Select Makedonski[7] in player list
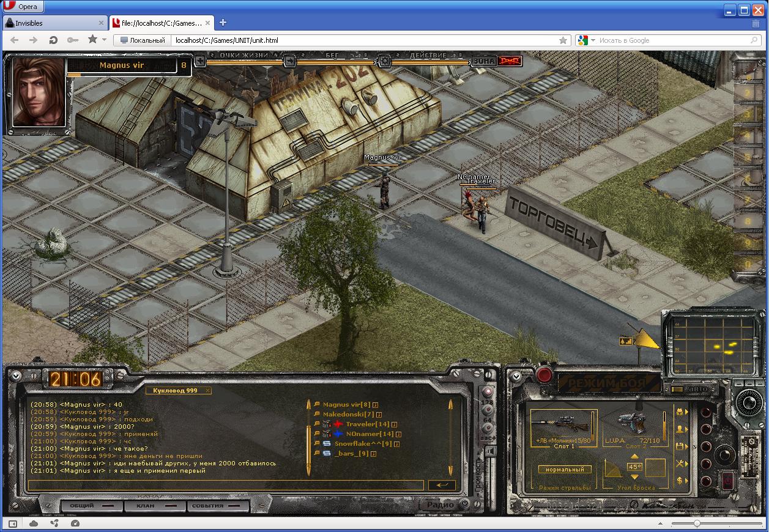Viewport: 769px width, 532px height. 348,415
